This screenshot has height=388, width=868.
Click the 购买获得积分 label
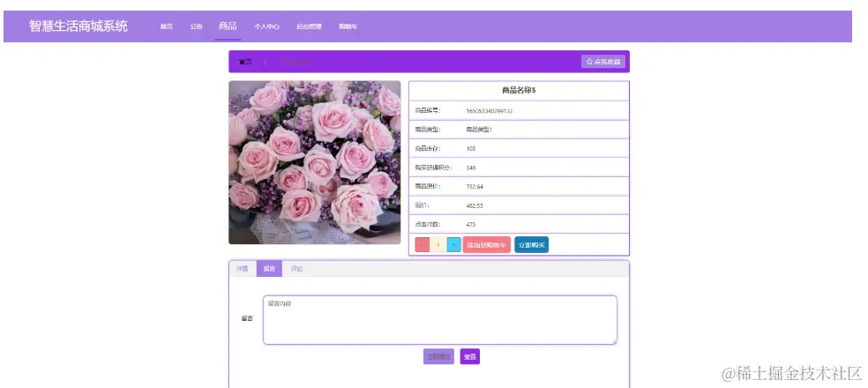coord(433,168)
